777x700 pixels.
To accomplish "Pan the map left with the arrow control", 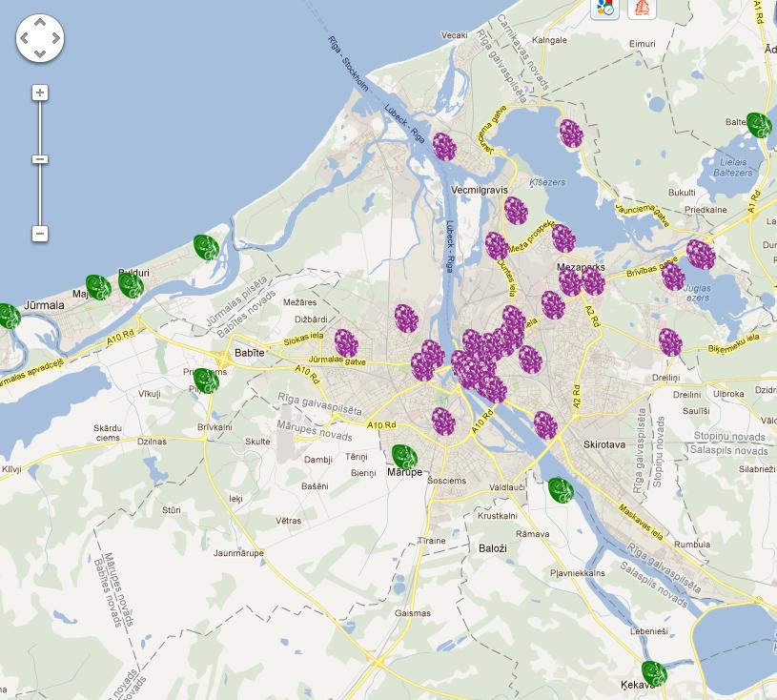I will 24,38.
